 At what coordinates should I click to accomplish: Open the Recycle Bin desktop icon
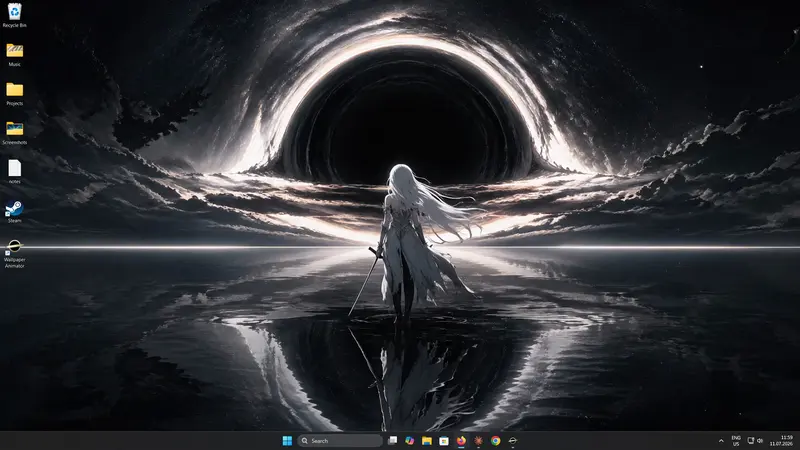14,15
